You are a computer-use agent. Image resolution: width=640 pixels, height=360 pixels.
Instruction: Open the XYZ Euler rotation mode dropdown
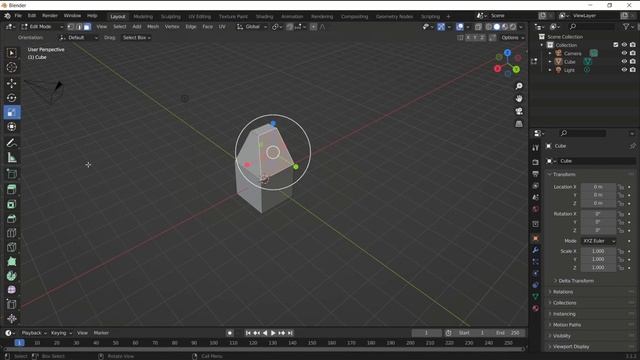(598, 241)
